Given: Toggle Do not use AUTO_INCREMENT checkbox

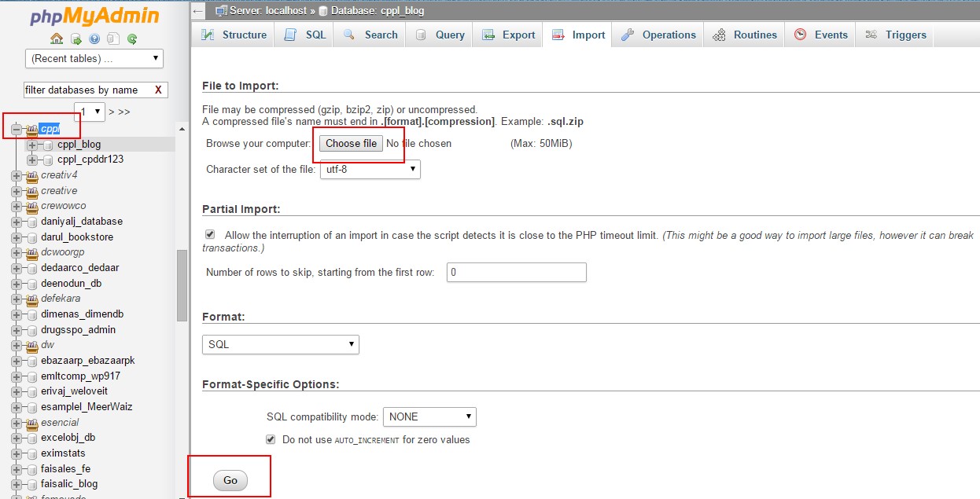Looking at the screenshot, I should point(271,439).
